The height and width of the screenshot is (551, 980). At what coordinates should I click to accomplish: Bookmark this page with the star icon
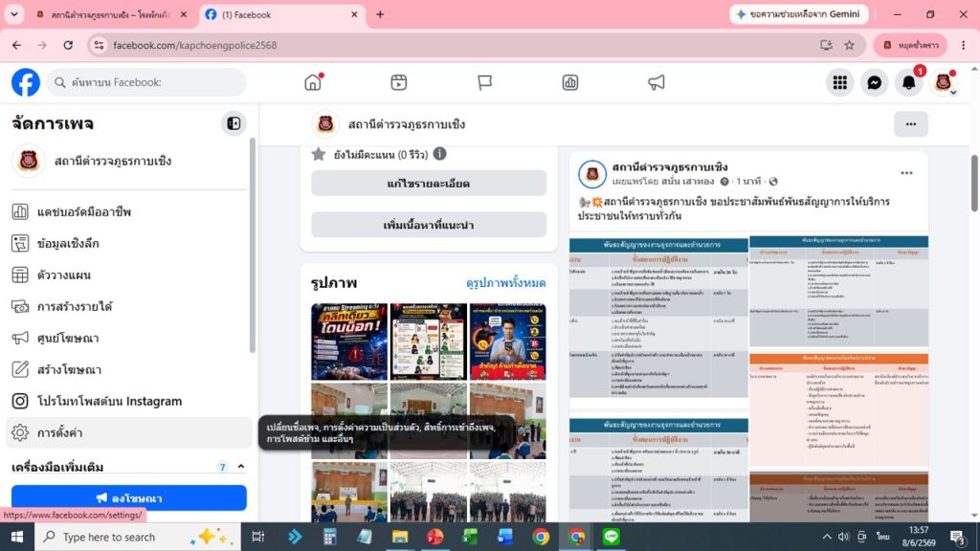pyautogui.click(x=850, y=45)
